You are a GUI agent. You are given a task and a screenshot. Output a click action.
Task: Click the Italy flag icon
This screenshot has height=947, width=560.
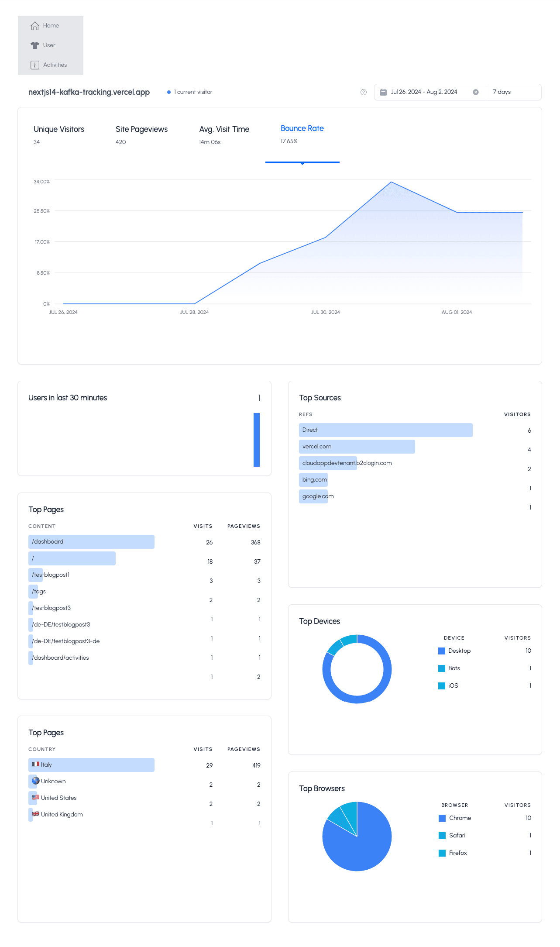point(36,764)
